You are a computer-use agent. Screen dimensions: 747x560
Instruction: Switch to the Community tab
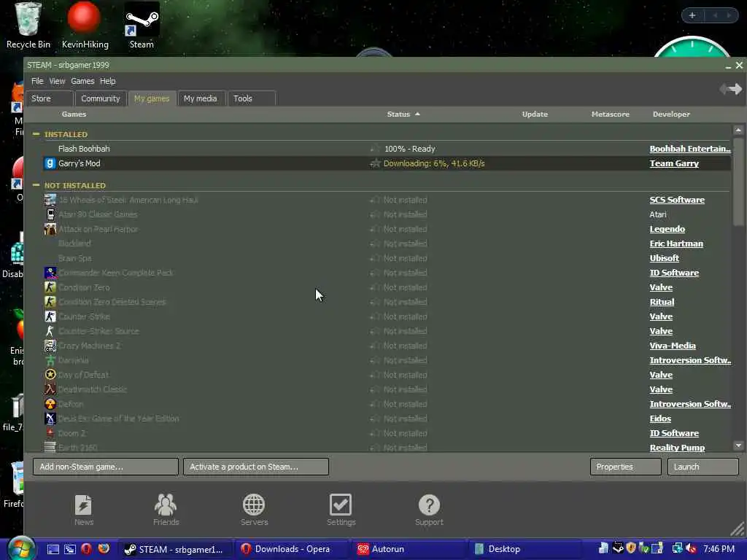(101, 98)
